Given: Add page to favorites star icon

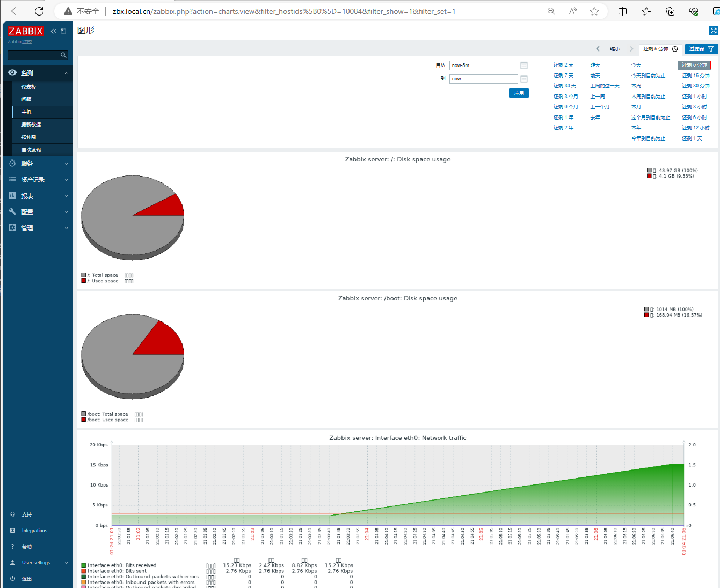Looking at the screenshot, I should [x=594, y=11].
